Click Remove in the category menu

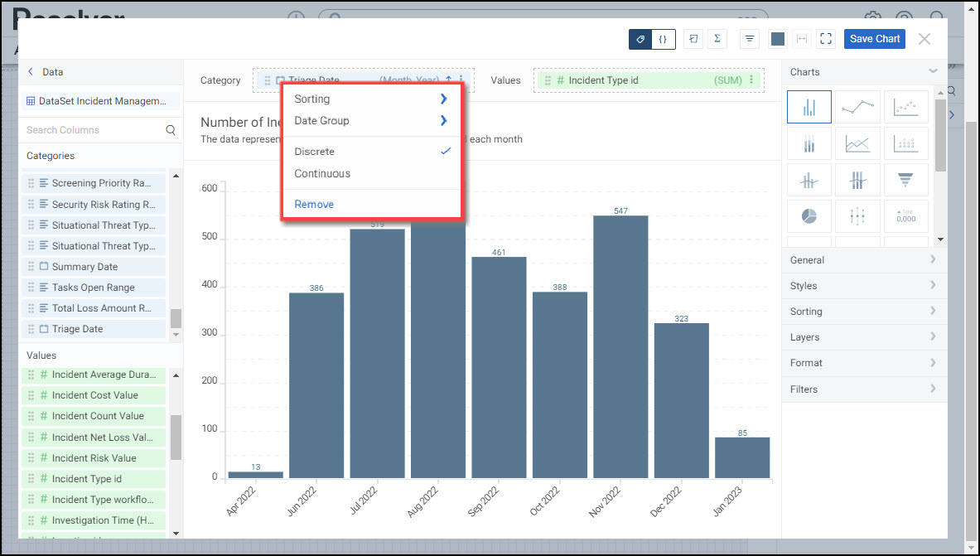coord(314,205)
